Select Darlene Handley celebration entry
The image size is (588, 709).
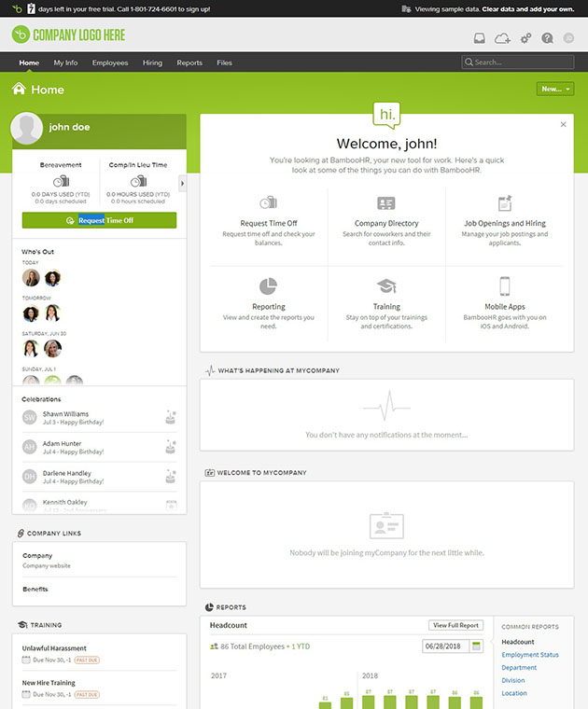pyautogui.click(x=99, y=477)
